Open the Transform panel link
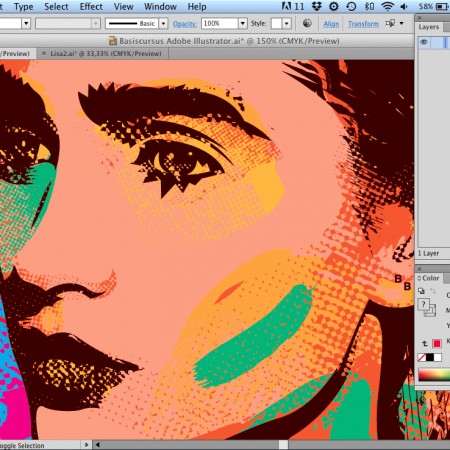Image resolution: width=450 pixels, height=450 pixels. click(x=363, y=24)
